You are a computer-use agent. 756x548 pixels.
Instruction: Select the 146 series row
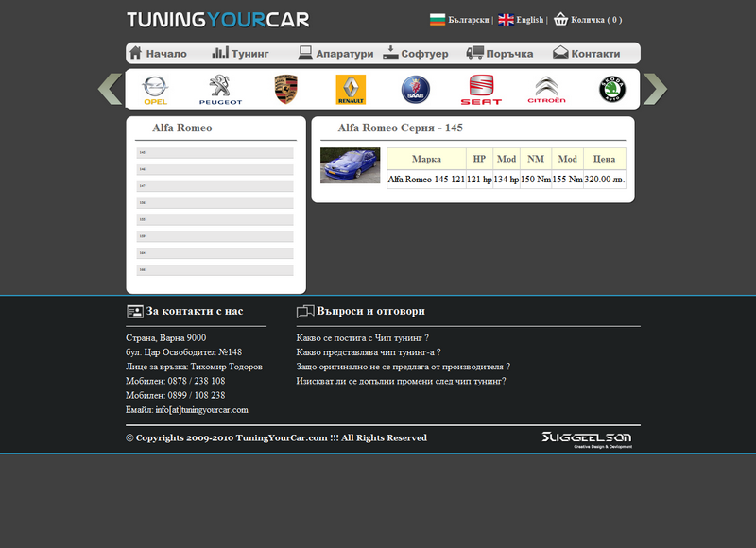point(215,170)
